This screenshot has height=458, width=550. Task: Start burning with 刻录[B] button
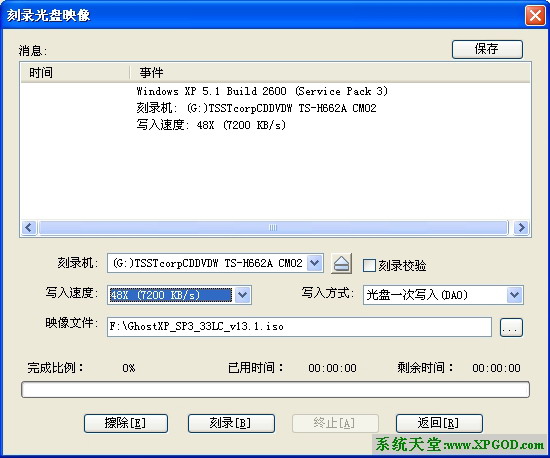[231, 423]
